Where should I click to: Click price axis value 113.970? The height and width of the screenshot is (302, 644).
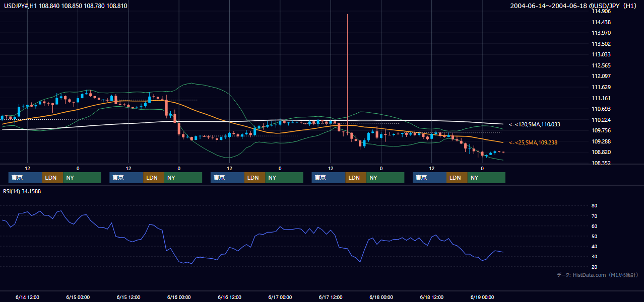tap(601, 33)
